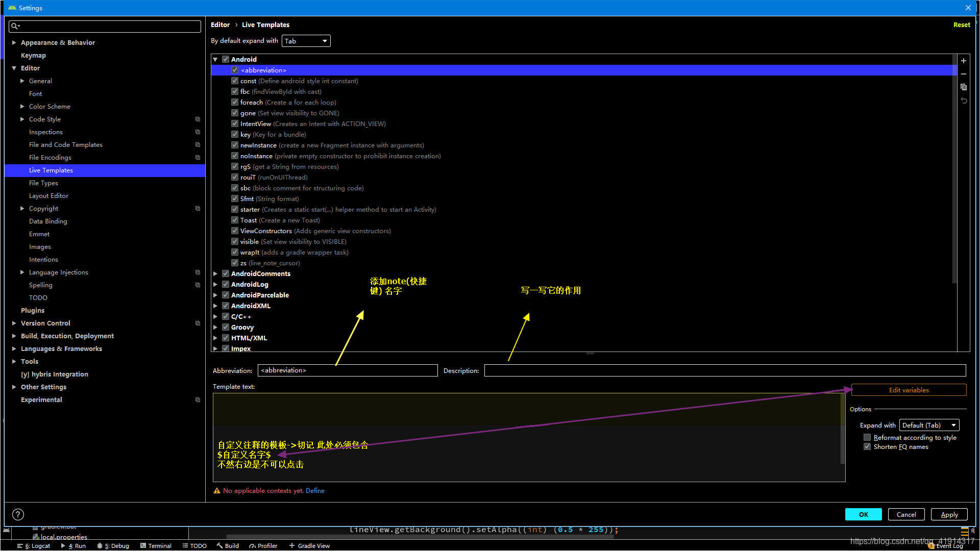Collapse the Android template group
This screenshot has height=551, width=980.
[x=215, y=60]
